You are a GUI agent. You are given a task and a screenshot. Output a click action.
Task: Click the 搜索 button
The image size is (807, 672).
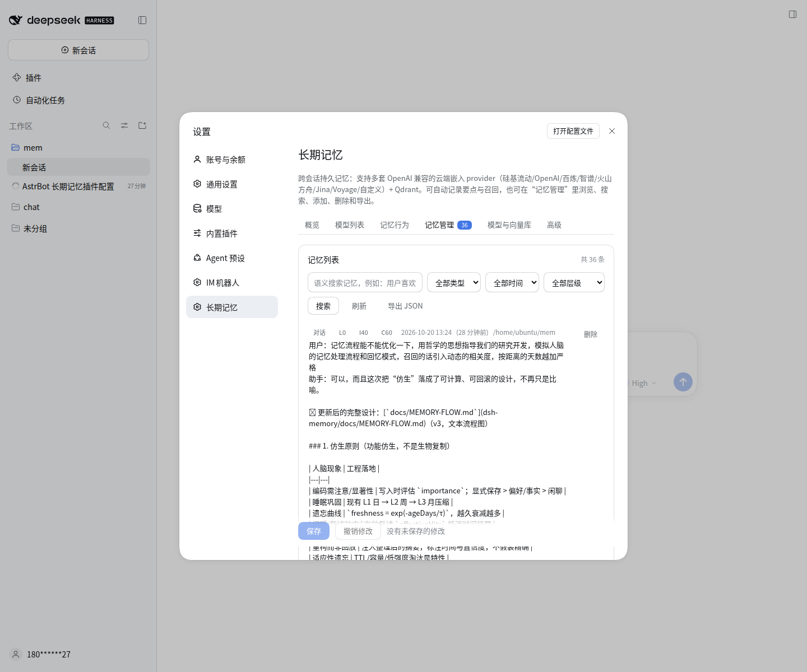pos(323,306)
